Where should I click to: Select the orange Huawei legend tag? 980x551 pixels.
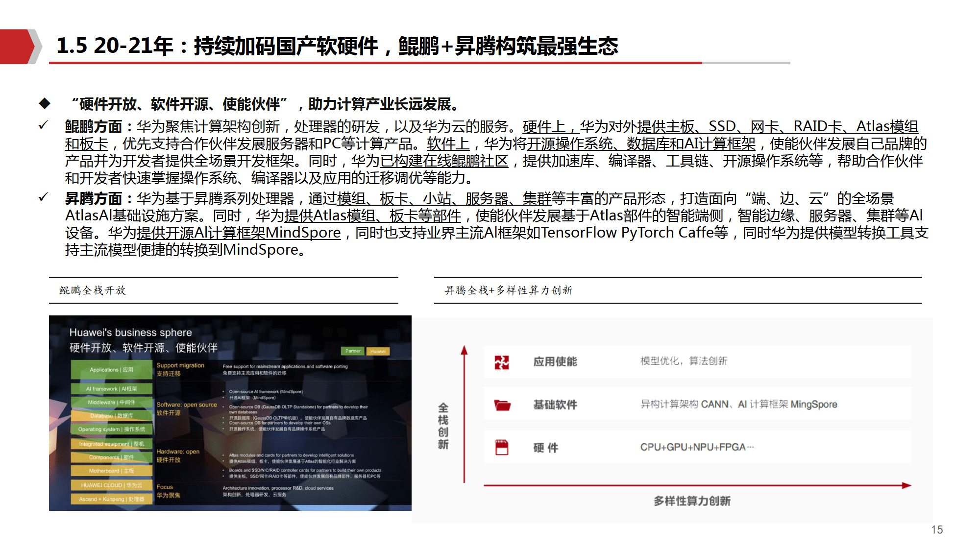378,351
